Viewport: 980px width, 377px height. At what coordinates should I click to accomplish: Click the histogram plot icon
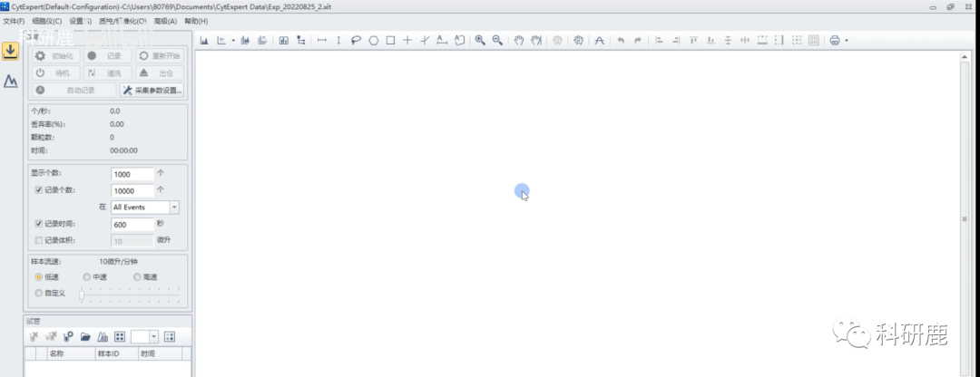pyautogui.click(x=204, y=40)
